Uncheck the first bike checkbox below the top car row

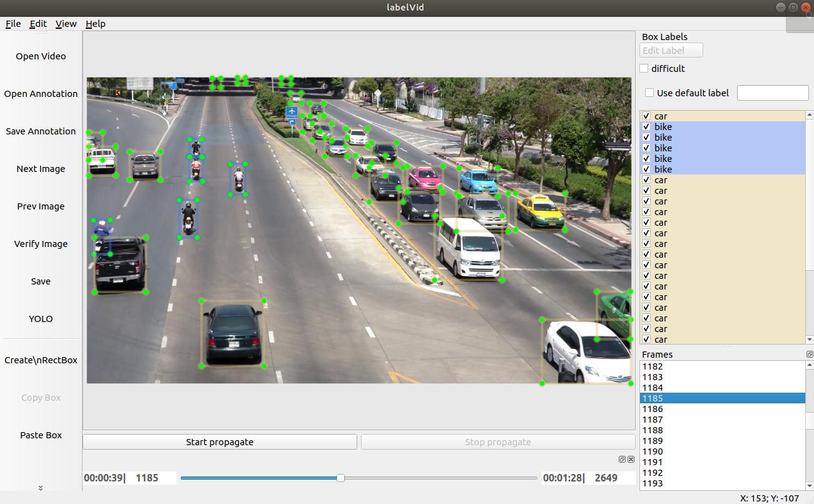tap(646, 127)
